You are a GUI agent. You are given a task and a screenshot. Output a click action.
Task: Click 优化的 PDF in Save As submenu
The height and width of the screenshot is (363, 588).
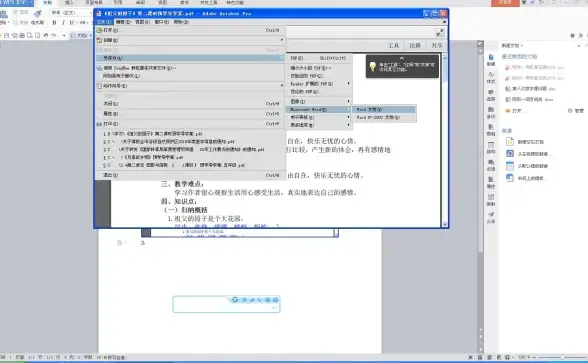pos(319,92)
